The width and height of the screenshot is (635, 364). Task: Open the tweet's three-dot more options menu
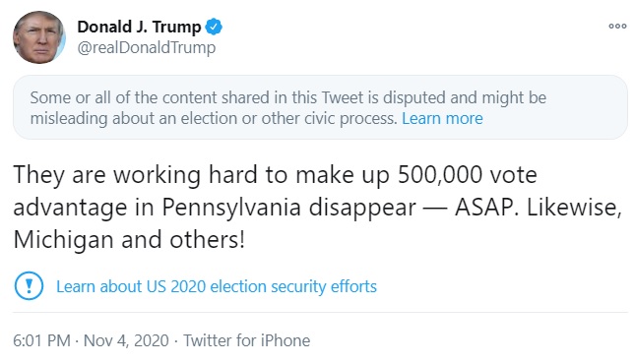tap(617, 27)
